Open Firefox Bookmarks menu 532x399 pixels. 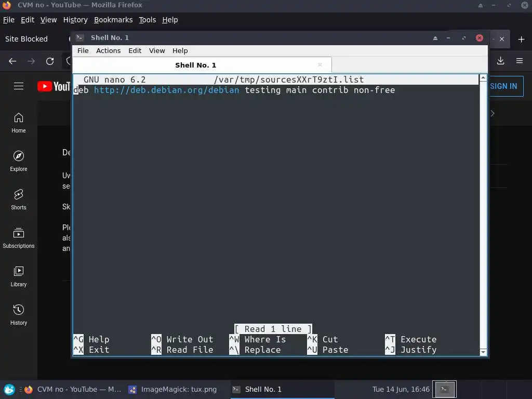[x=113, y=20]
